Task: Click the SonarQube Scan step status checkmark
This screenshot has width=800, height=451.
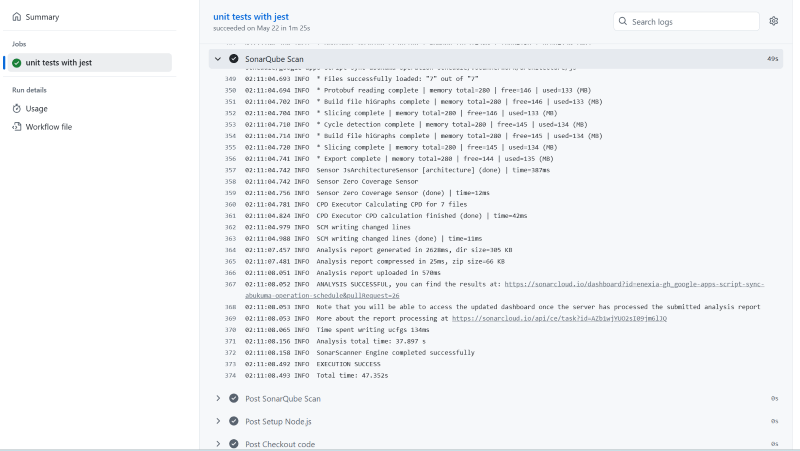Action: tap(233, 59)
